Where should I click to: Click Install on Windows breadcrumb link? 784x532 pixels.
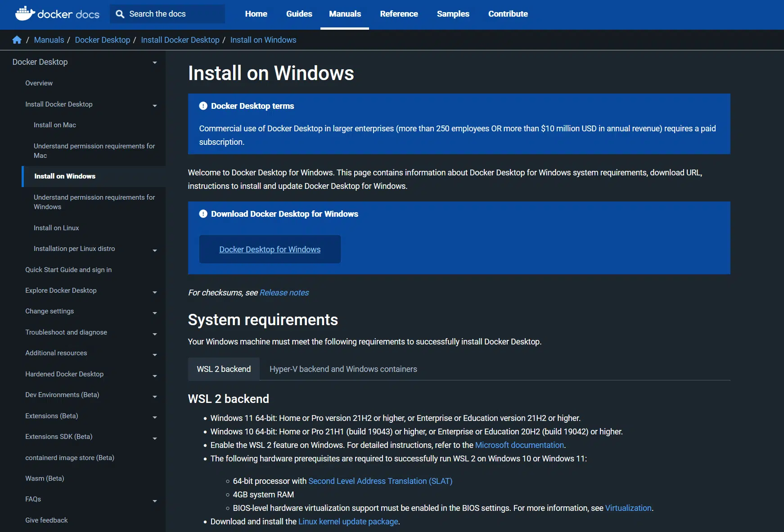263,40
